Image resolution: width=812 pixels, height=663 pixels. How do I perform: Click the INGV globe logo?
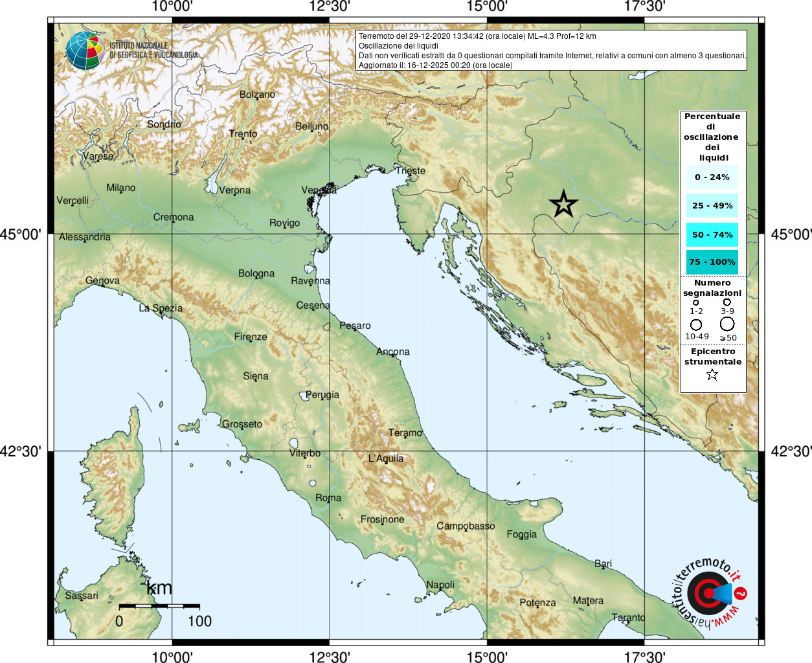click(85, 51)
